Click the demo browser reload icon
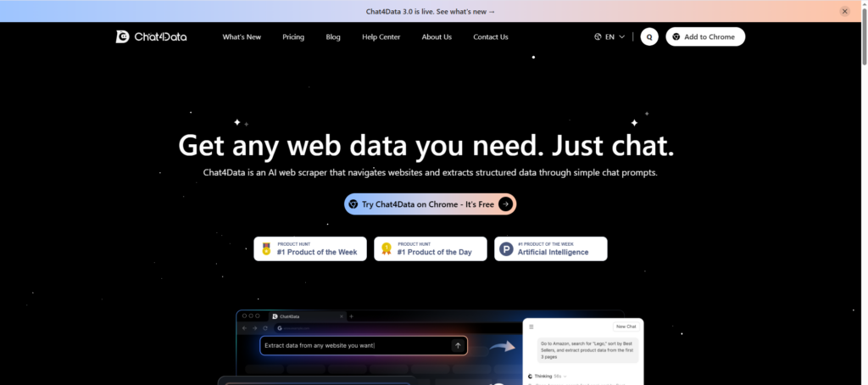The image size is (868, 385). pos(265,328)
